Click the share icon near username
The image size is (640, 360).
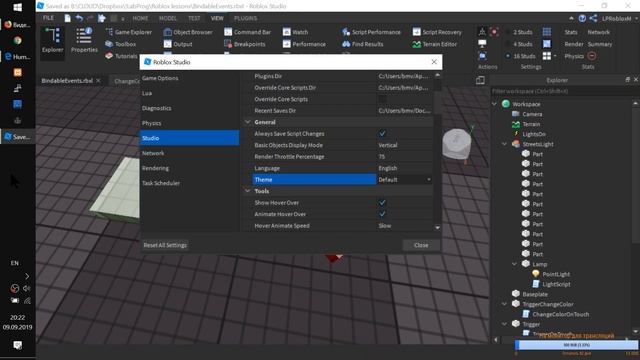pos(593,18)
